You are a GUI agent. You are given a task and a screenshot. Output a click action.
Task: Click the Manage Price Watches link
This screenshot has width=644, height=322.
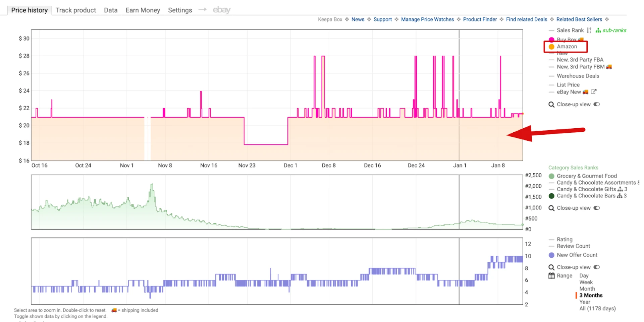(x=427, y=19)
